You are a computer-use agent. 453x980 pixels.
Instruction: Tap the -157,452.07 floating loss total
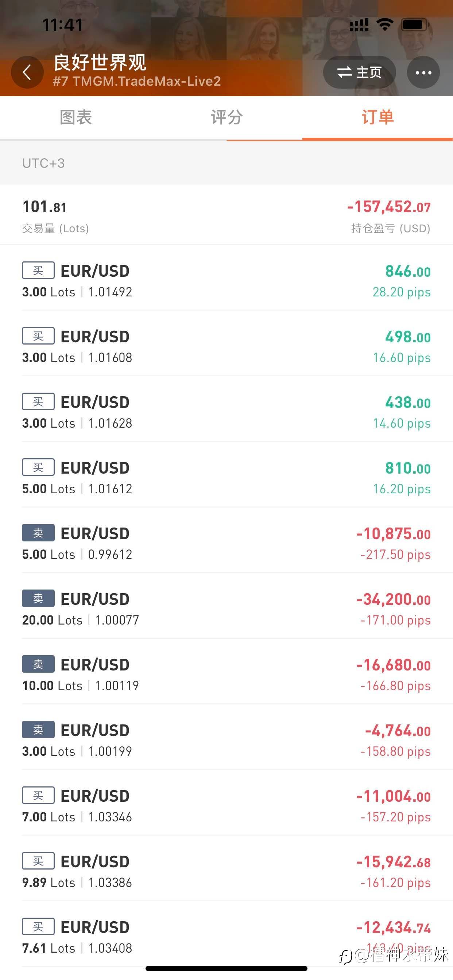coord(389,207)
